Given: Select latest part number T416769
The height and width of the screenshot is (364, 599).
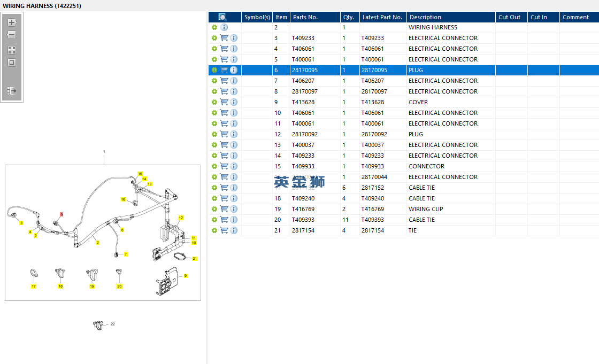Looking at the screenshot, I should click(x=373, y=209).
